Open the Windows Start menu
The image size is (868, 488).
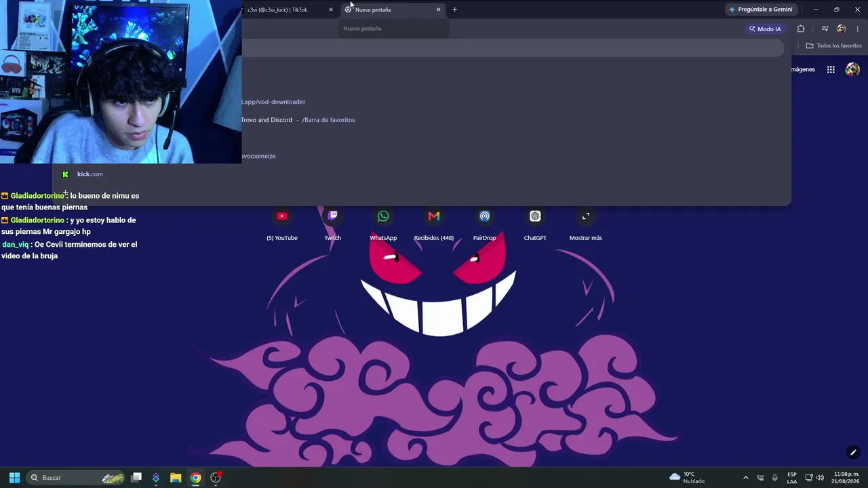[x=14, y=478]
